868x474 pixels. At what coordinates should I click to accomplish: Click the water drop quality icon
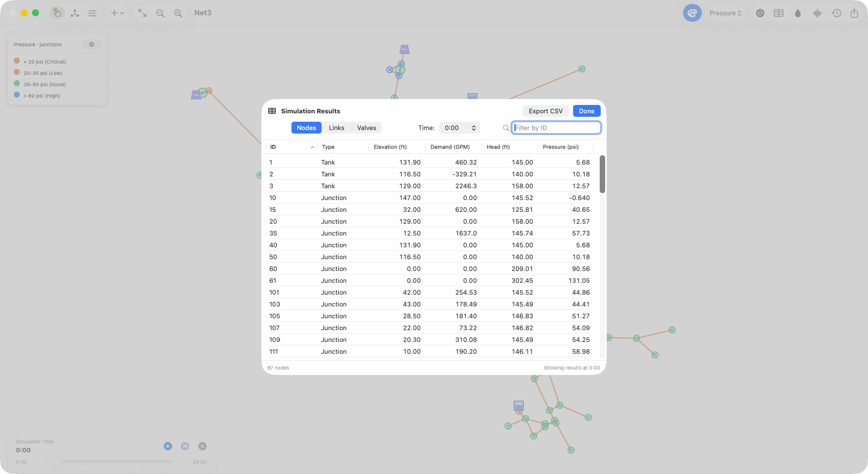pyautogui.click(x=798, y=13)
